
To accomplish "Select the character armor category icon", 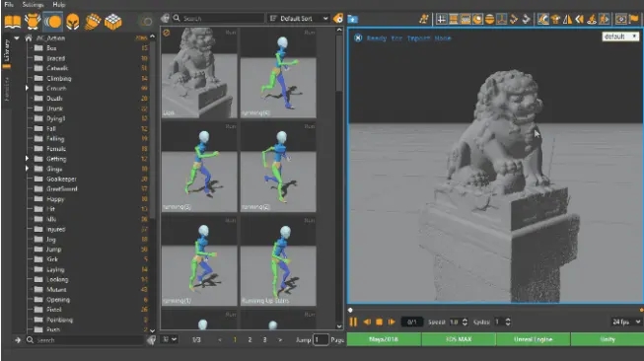I will 33,22.
